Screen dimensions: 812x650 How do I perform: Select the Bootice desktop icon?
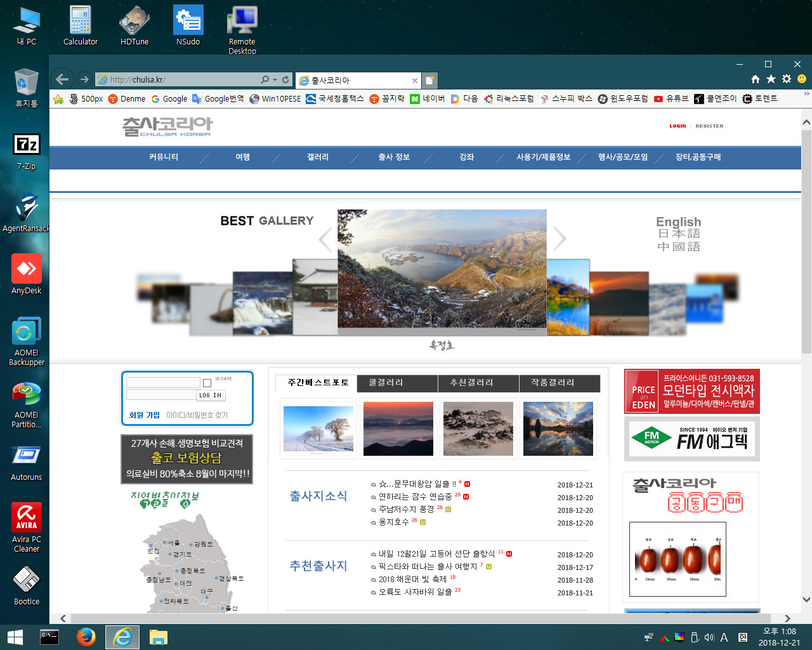(27, 585)
